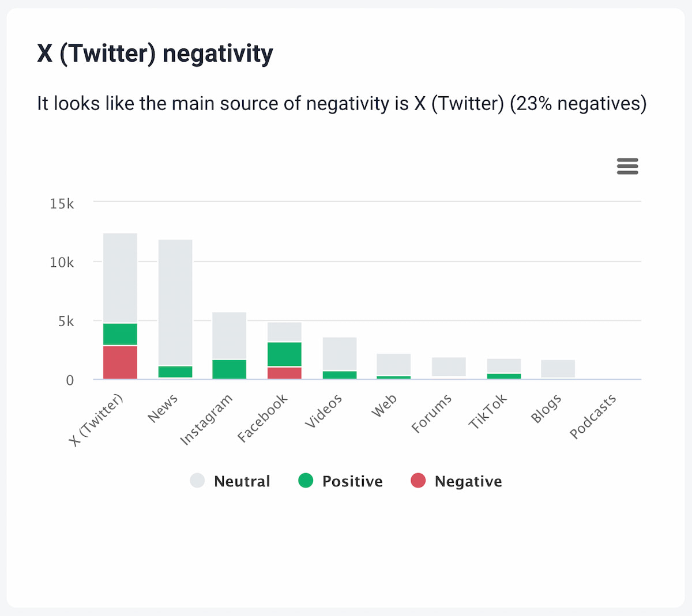Image resolution: width=692 pixels, height=616 pixels.
Task: Open the chart hamburger context menu
Action: coord(627,166)
